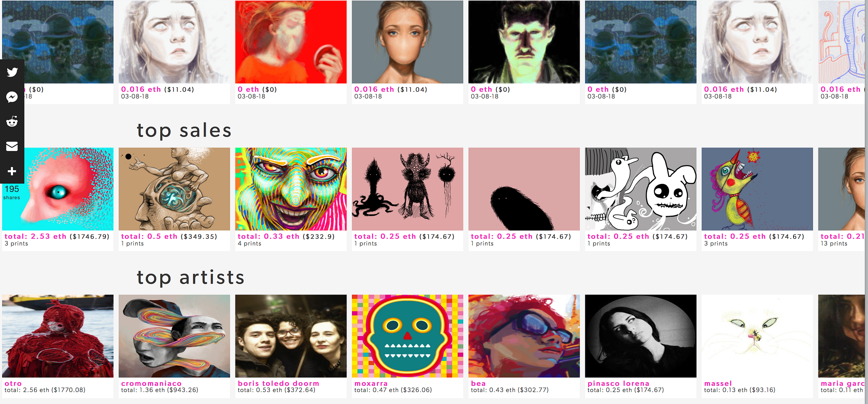
Task: Open the red background portrait artwork
Action: [x=291, y=42]
